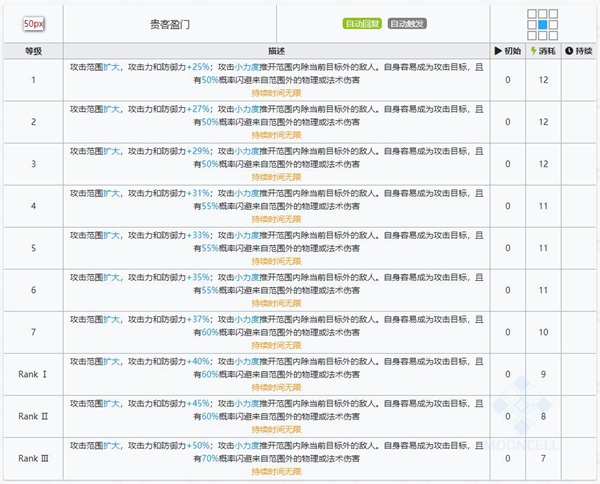Click the play icon beside 初始
600x484 pixels.
tap(498, 51)
